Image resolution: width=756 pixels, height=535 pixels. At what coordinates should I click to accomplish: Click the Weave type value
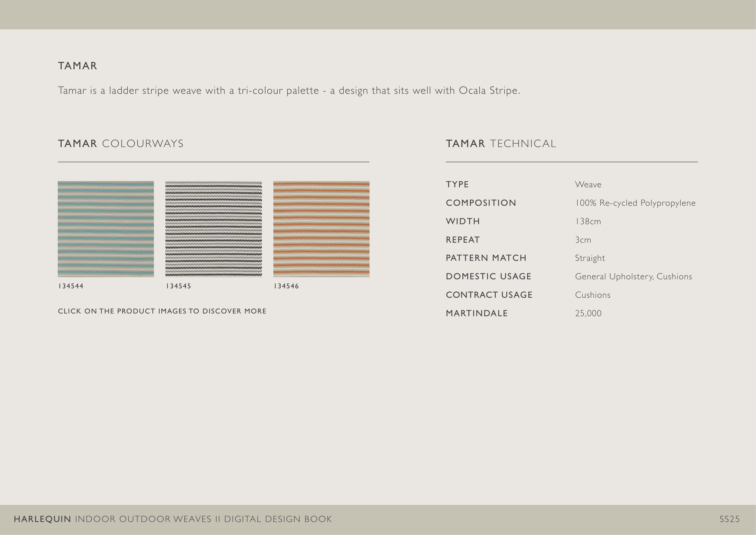tap(588, 185)
